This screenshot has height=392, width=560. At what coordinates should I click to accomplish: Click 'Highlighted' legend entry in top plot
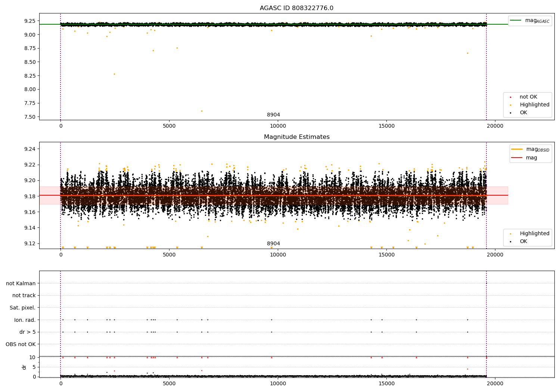pyautogui.click(x=534, y=105)
